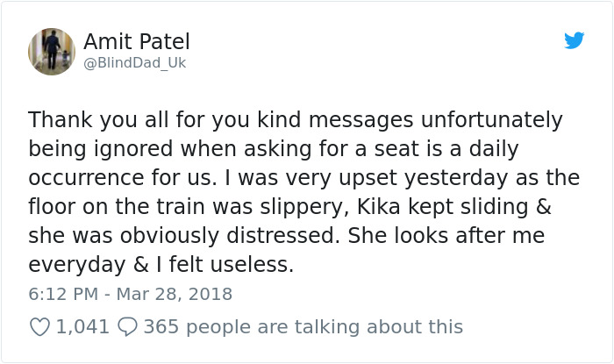The width and height of the screenshot is (614, 364).
Task: Open Amit Patel's profile picture
Action: (50, 50)
